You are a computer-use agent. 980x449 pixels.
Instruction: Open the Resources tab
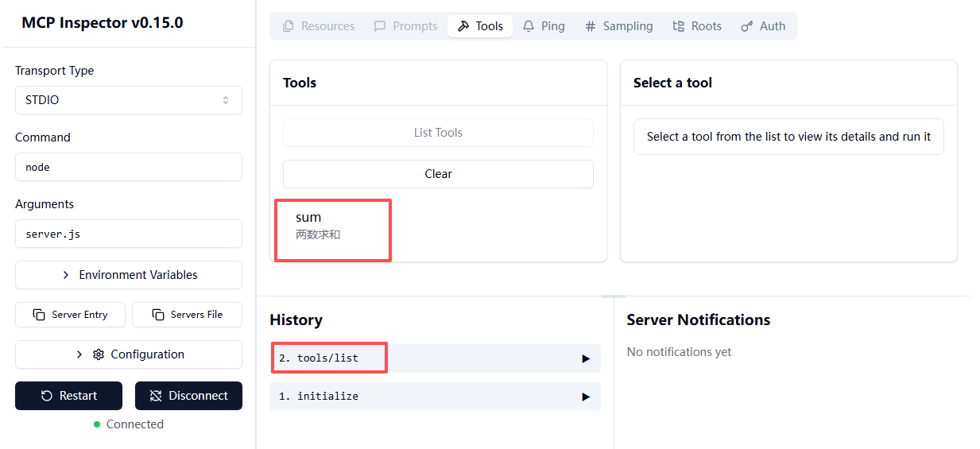(319, 26)
